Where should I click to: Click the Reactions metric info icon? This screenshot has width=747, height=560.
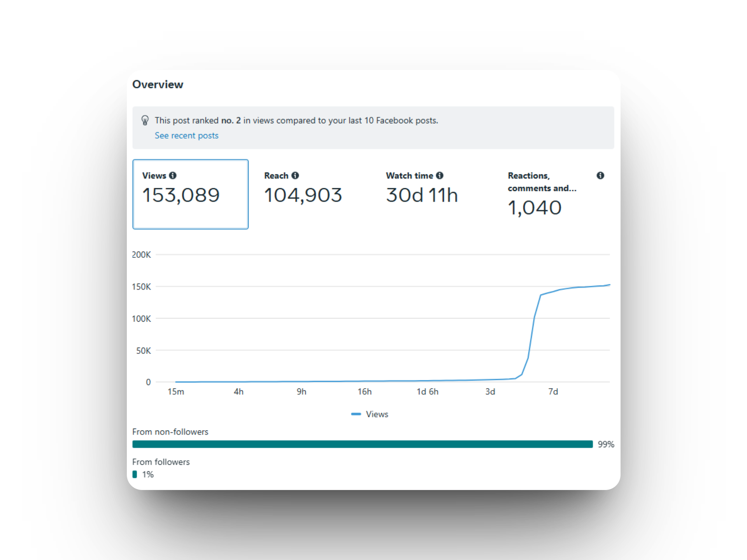click(600, 176)
